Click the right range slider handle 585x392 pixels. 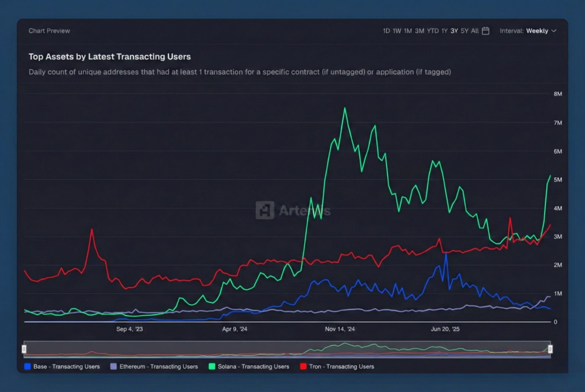[x=550, y=349]
